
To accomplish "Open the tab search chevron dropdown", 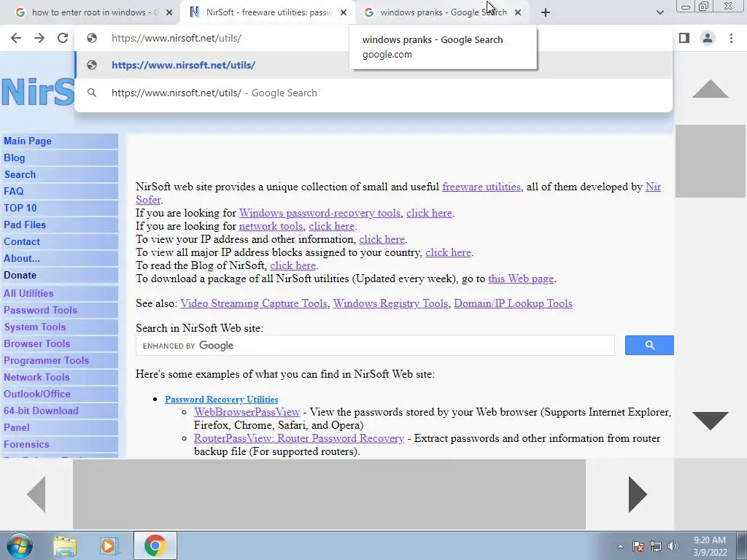I will coord(659,12).
